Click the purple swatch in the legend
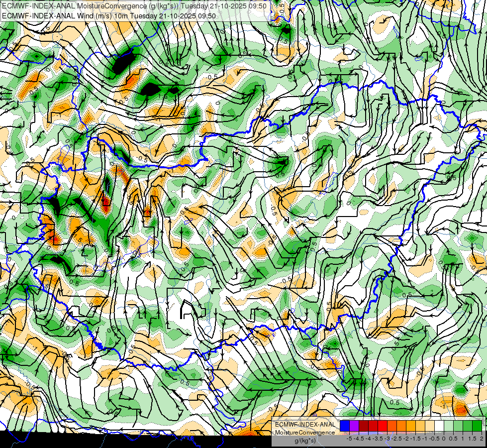The width and height of the screenshot is (487, 448). point(354,426)
